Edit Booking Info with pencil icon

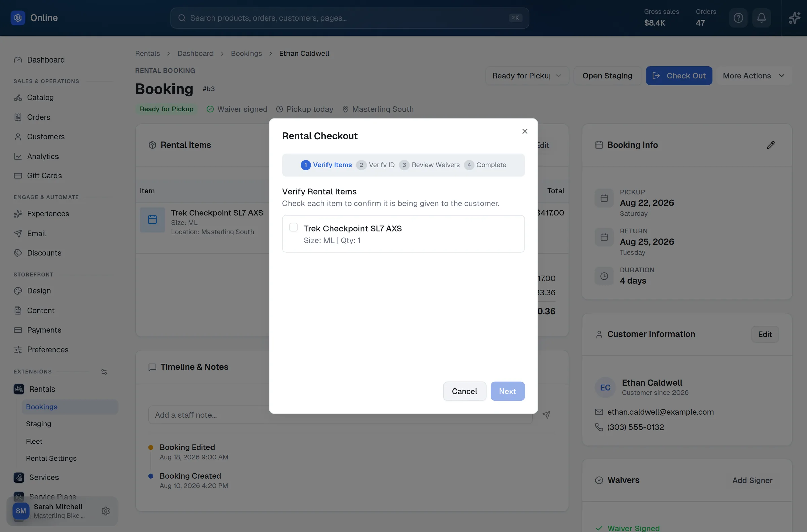(771, 145)
